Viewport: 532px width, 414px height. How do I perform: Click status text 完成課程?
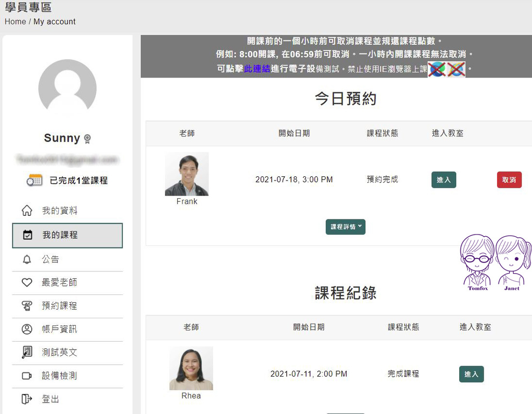[x=403, y=374]
